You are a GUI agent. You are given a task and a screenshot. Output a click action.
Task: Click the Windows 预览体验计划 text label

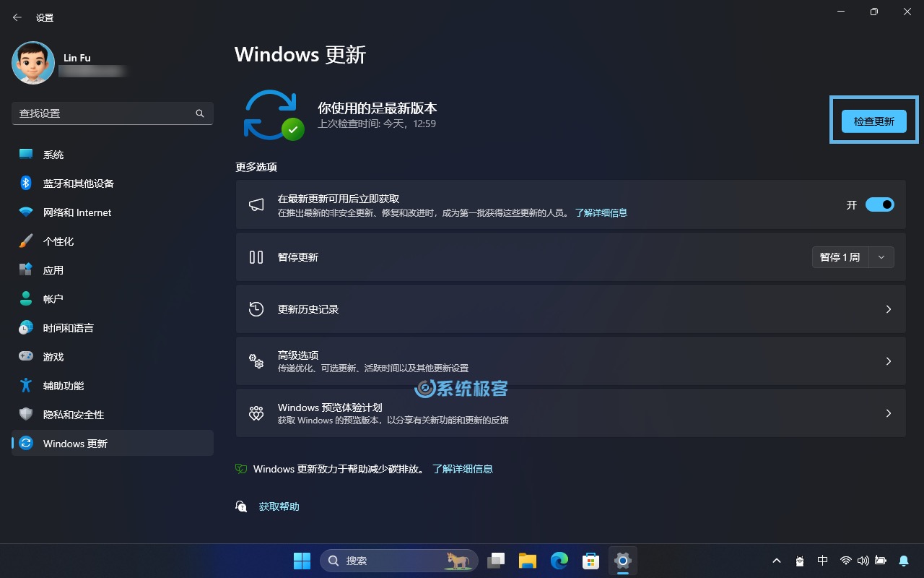click(330, 407)
